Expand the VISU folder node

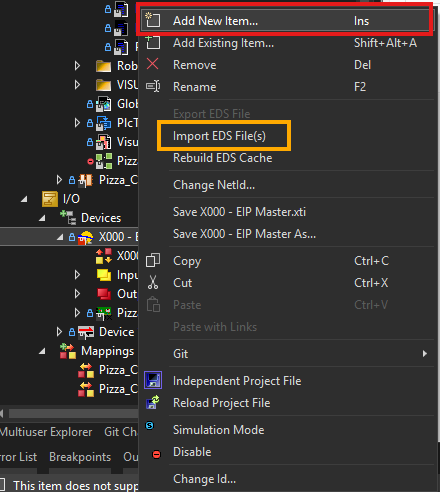click(x=77, y=85)
